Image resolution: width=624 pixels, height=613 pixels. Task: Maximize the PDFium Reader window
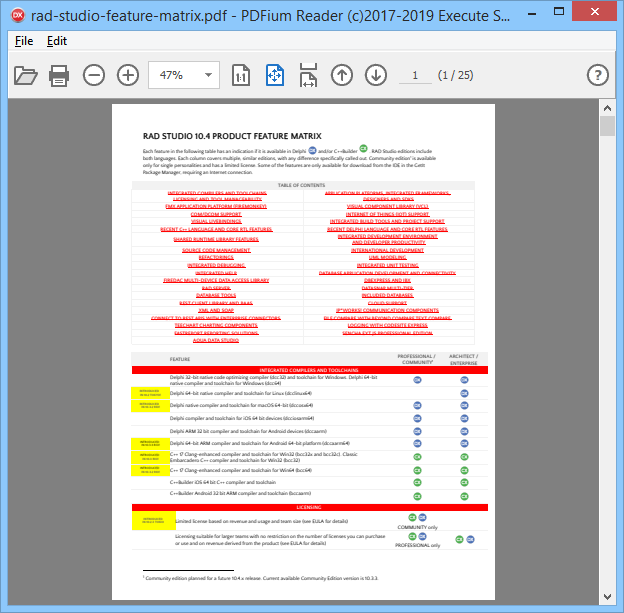[x=559, y=12]
